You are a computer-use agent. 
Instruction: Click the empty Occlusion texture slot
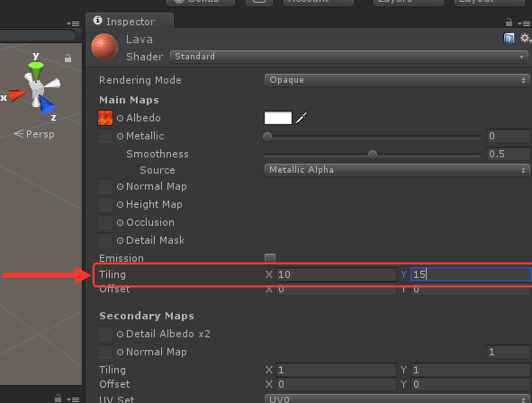point(105,222)
